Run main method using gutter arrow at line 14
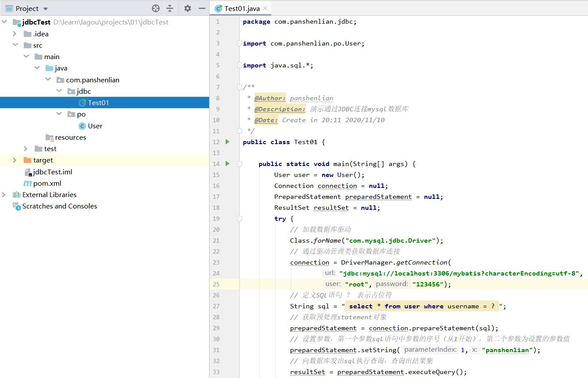The width and height of the screenshot is (588, 378). [227, 163]
